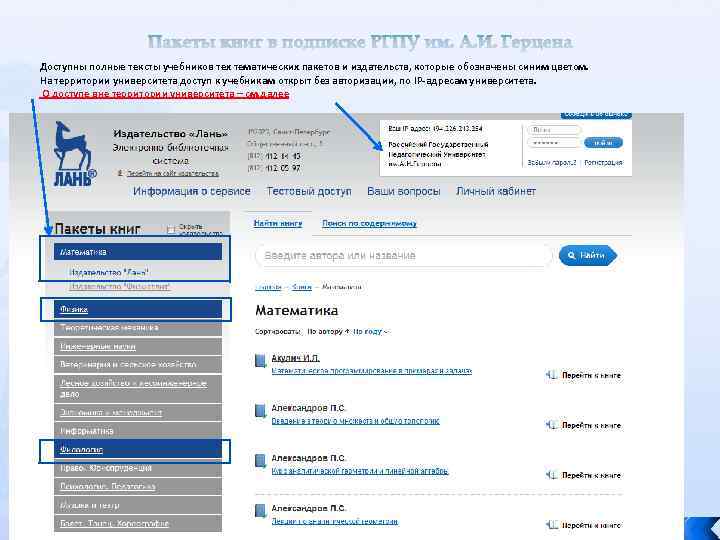Select Балет. Танец. Хореография package
The width and height of the screenshot is (720, 540).
pos(138,523)
